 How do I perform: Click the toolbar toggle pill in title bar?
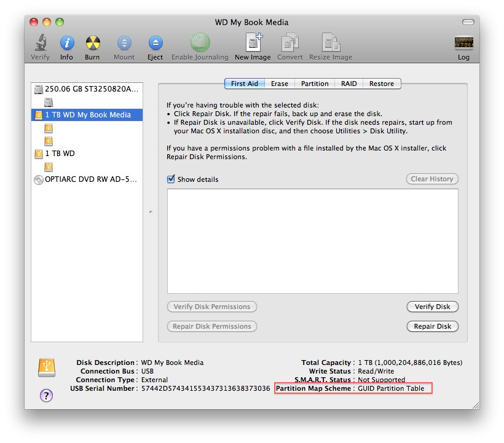(468, 22)
